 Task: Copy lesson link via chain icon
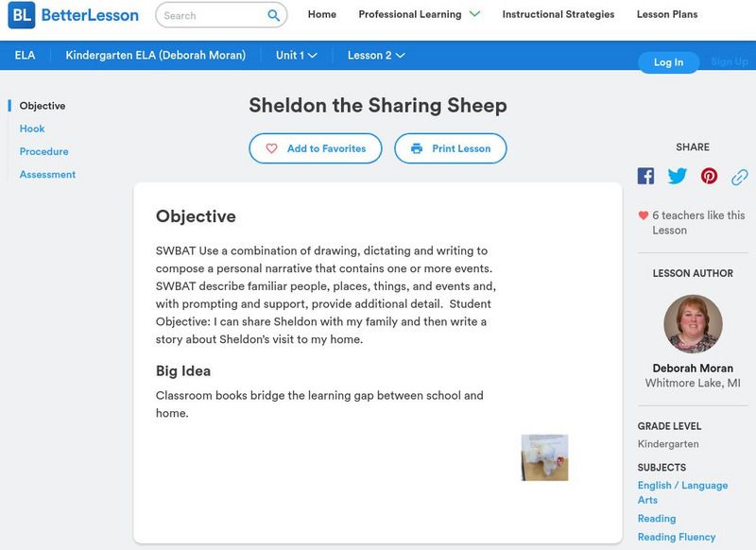pos(740,176)
